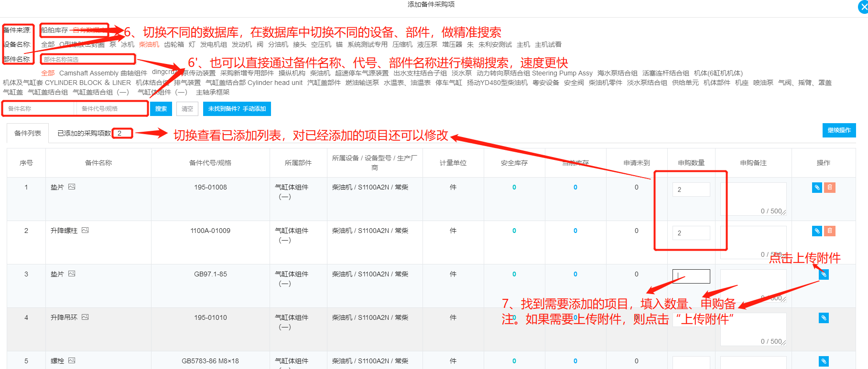Filter by 出水支柱结合子组 component
Screen dimensions: 868x369
(420, 73)
